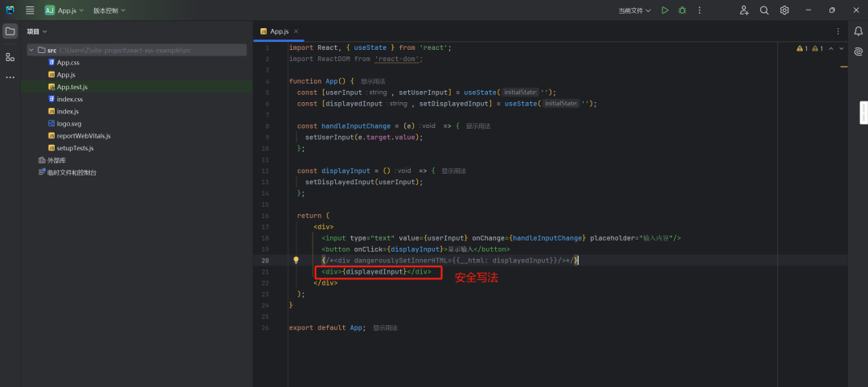Click the warnings indicator in editor corner
Viewport: 868px width, 387px height.
[810, 48]
